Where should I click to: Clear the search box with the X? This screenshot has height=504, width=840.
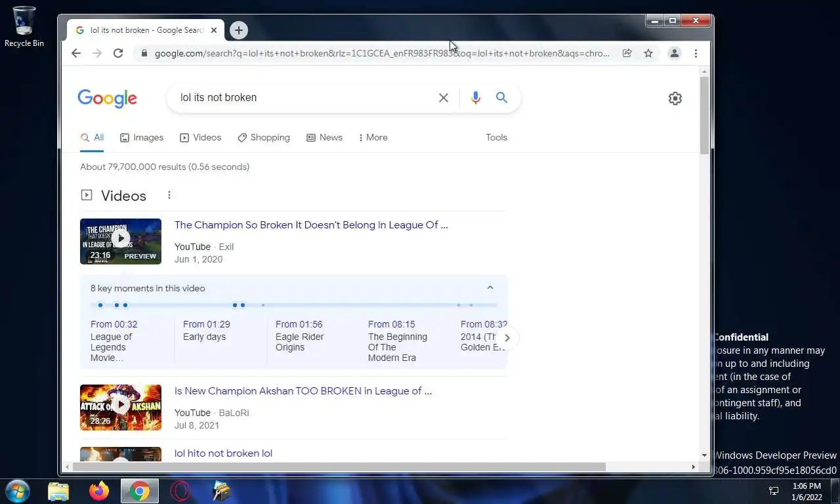point(444,98)
